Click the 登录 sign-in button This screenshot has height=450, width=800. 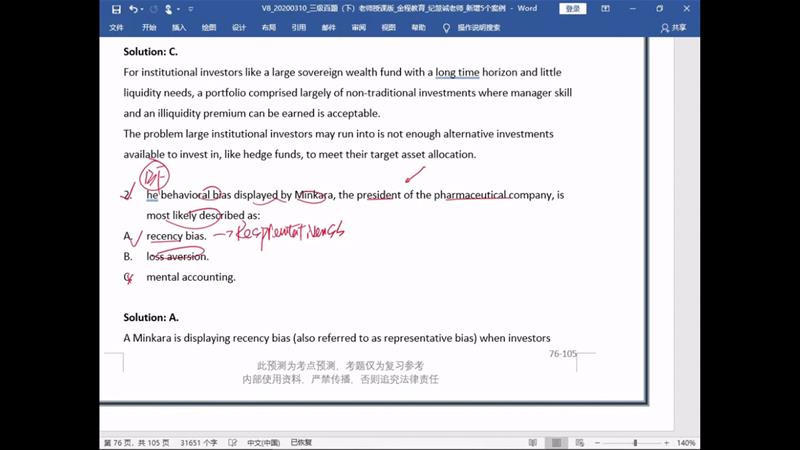572,9
